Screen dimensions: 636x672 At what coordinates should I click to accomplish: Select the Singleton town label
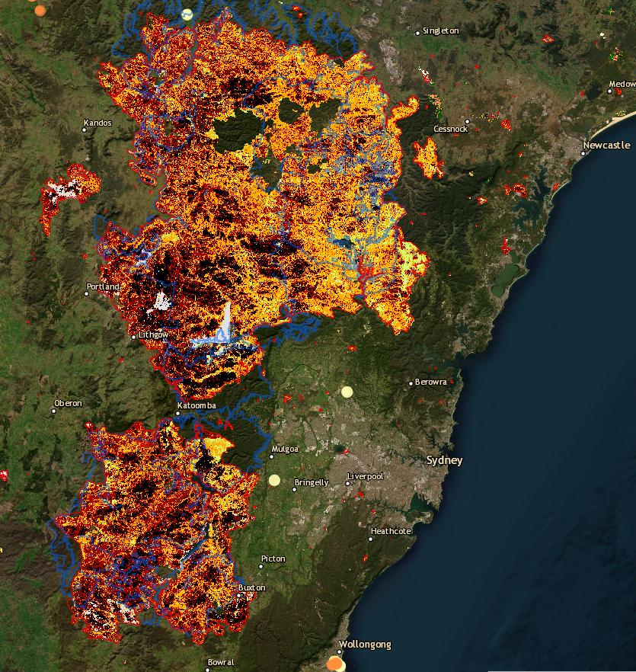(x=440, y=30)
